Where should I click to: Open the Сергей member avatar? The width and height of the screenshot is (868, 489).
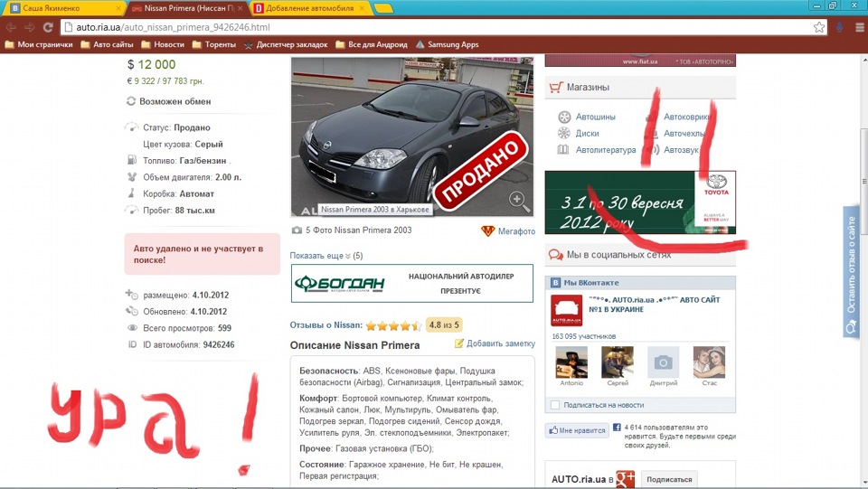coord(618,362)
